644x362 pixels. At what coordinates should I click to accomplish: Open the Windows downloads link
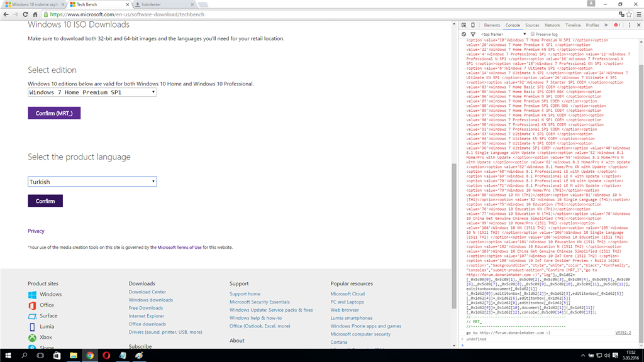pos(151,300)
